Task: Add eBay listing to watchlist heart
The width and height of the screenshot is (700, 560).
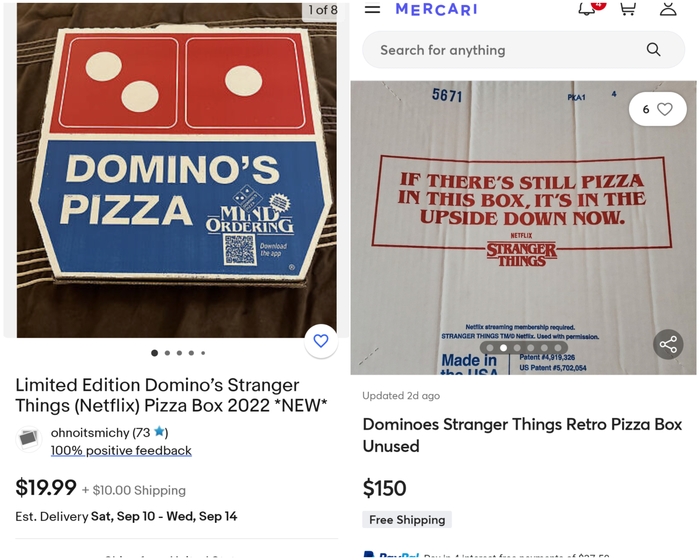Action: [321, 341]
